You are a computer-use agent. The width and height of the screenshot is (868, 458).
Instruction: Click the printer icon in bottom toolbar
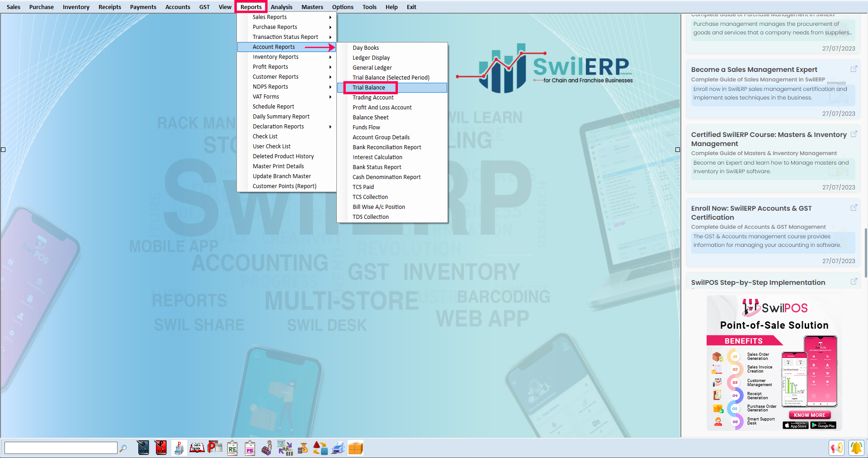338,448
